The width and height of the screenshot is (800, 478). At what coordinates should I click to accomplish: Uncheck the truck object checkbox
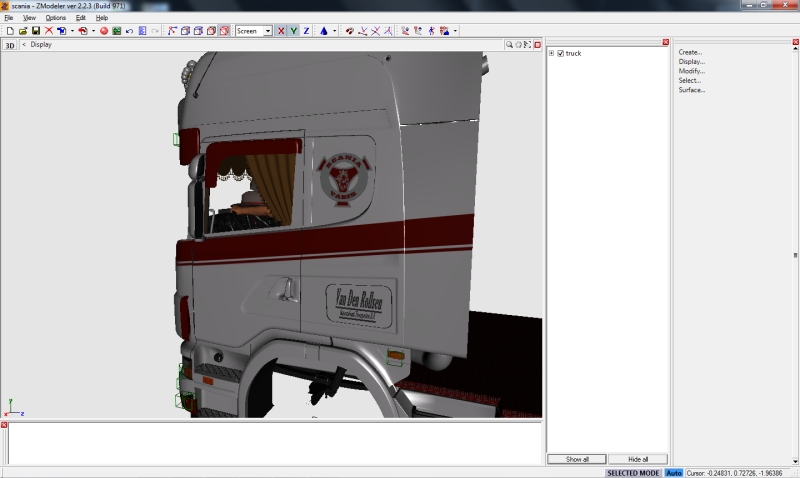coord(561,53)
